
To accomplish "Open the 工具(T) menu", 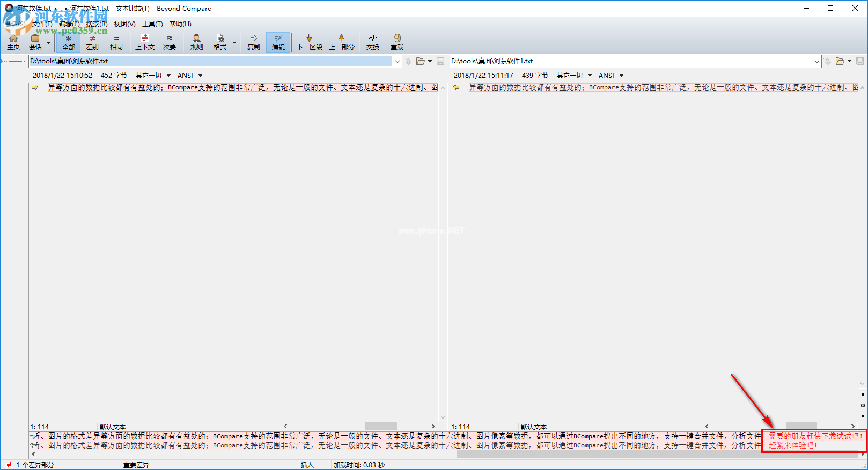I will tap(152, 24).
